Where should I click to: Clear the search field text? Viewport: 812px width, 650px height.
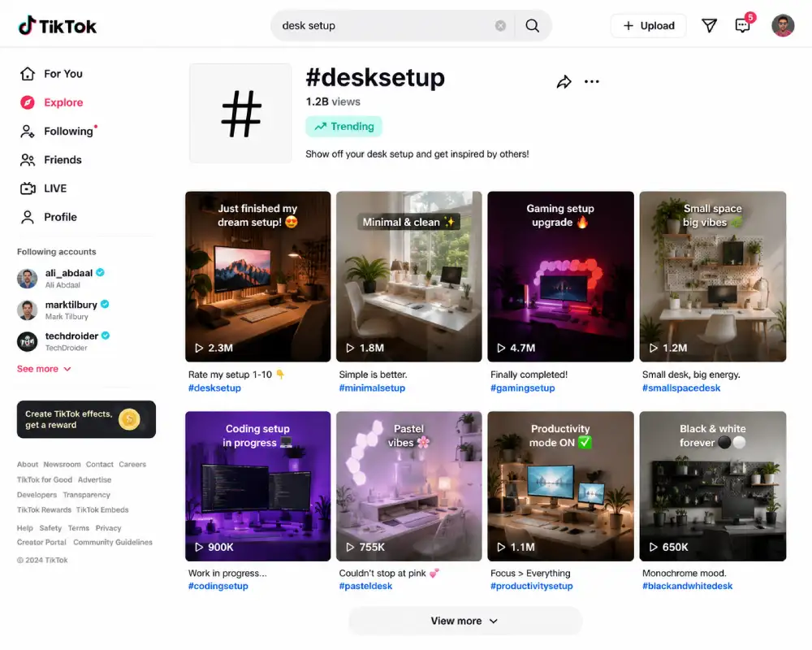pyautogui.click(x=500, y=25)
